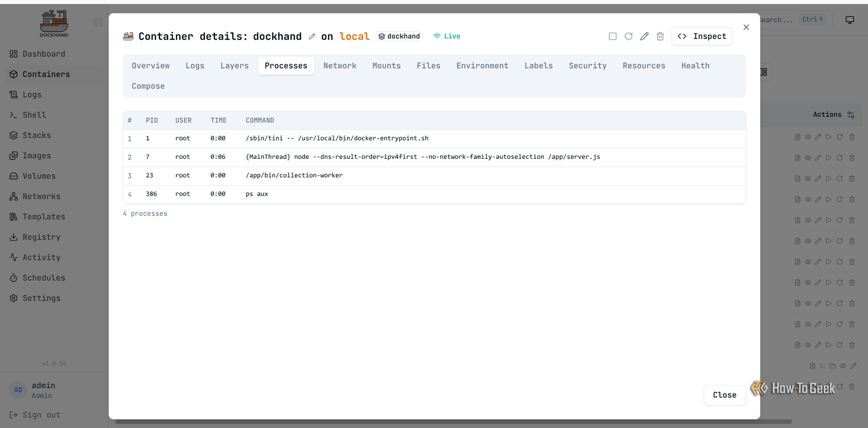868x428 pixels.
Task: Click the Dashboard sidebar item
Action: [54, 54]
